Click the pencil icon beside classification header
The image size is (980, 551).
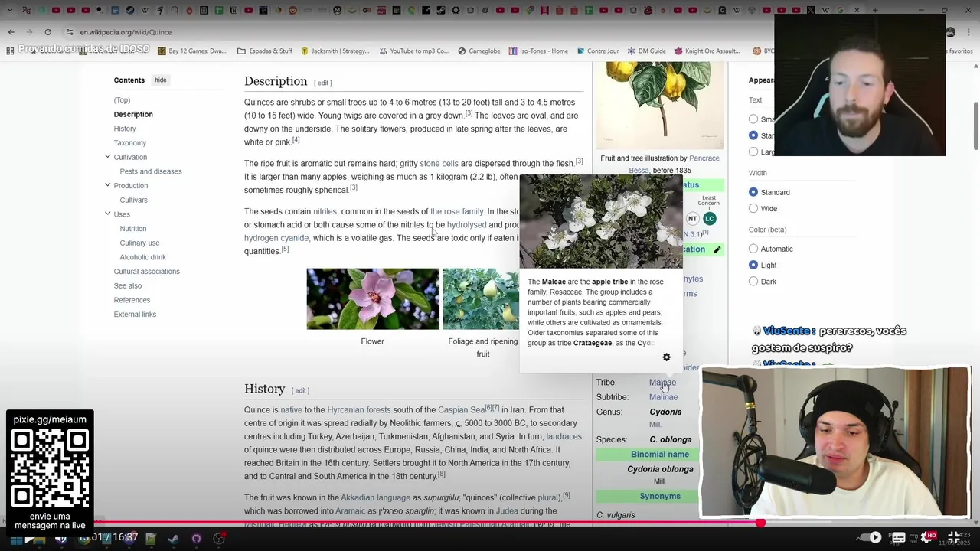717,249
